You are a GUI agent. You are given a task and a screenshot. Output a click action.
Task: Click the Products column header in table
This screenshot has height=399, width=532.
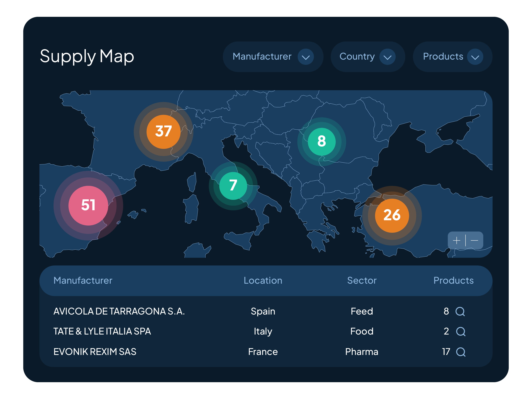click(x=453, y=280)
